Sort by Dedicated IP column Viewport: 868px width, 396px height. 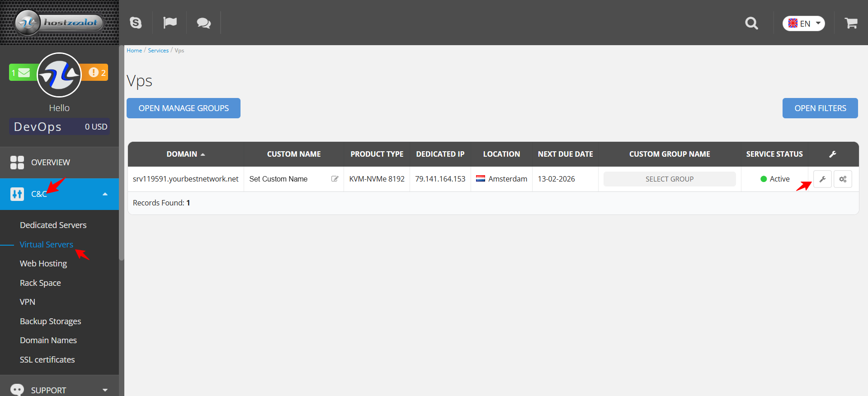pyautogui.click(x=440, y=154)
